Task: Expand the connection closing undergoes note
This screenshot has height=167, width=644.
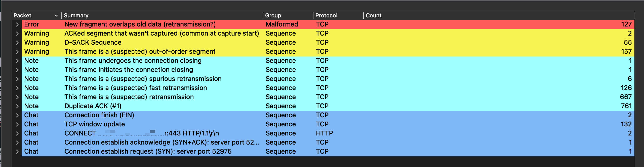Action: [x=17, y=61]
